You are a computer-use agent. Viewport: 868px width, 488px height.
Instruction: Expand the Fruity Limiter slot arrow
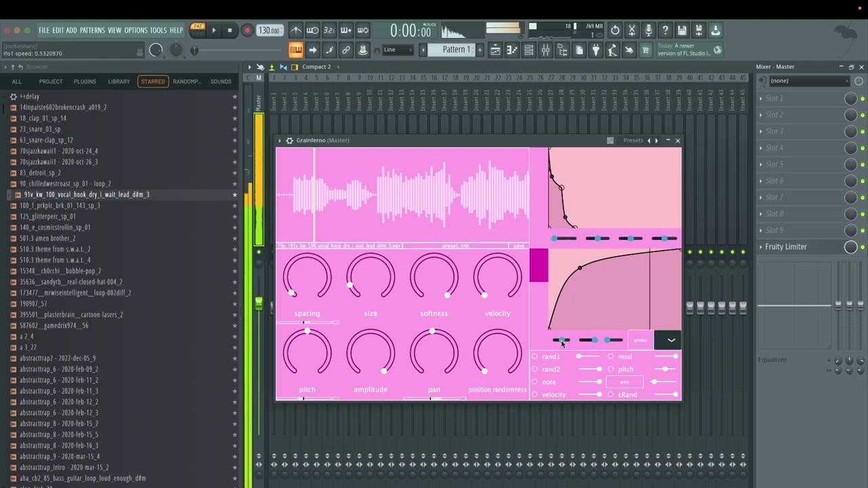click(761, 247)
